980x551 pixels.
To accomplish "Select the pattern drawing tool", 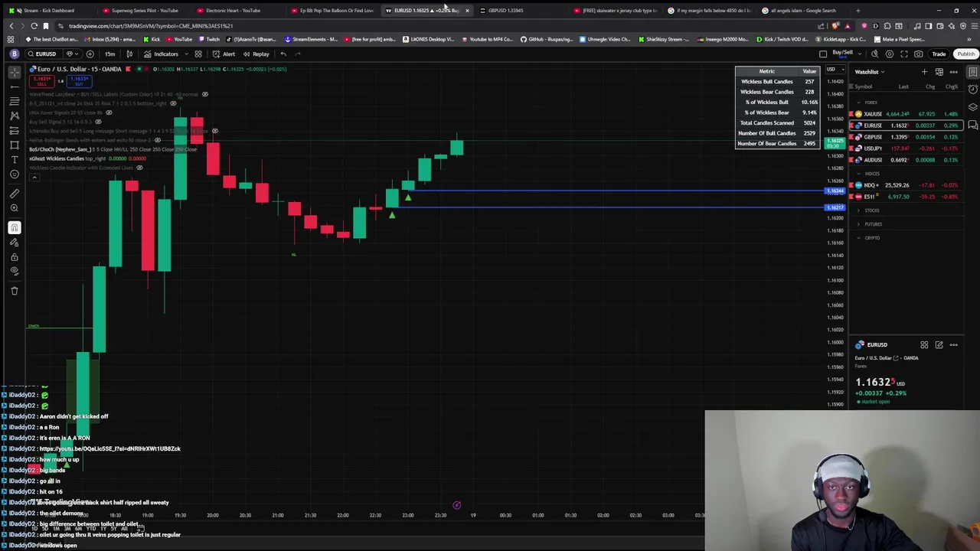I will [x=15, y=116].
